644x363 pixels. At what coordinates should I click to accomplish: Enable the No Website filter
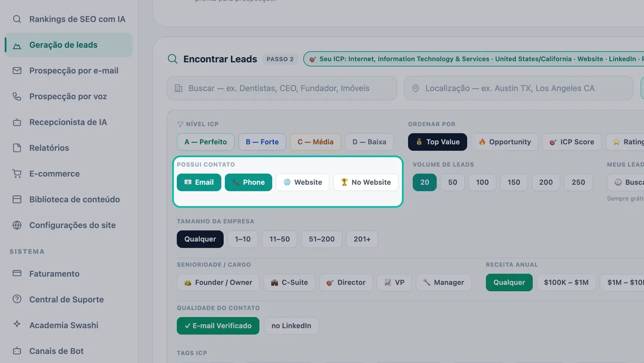tap(366, 182)
